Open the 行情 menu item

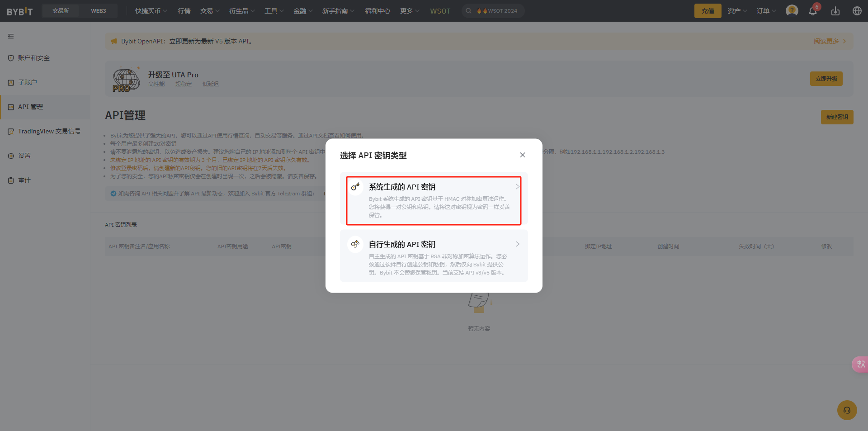tap(184, 11)
